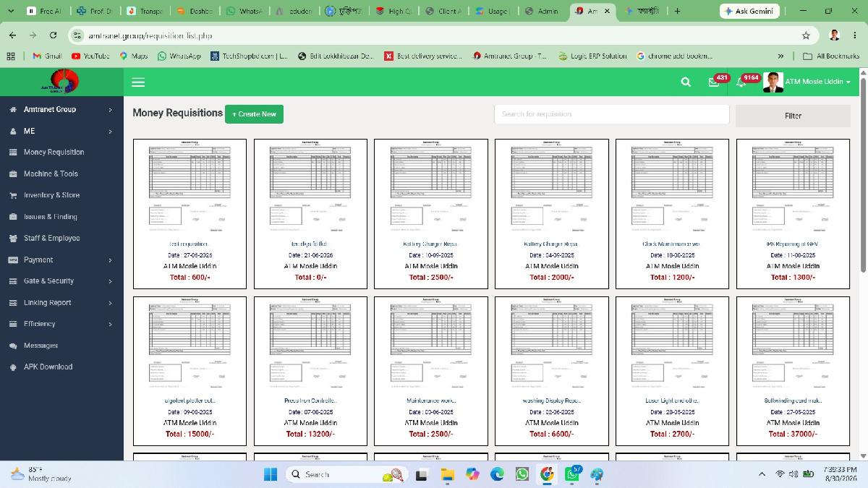Open the Chrome apps grid icon
Screen dimensions: 868x488
[10, 56]
